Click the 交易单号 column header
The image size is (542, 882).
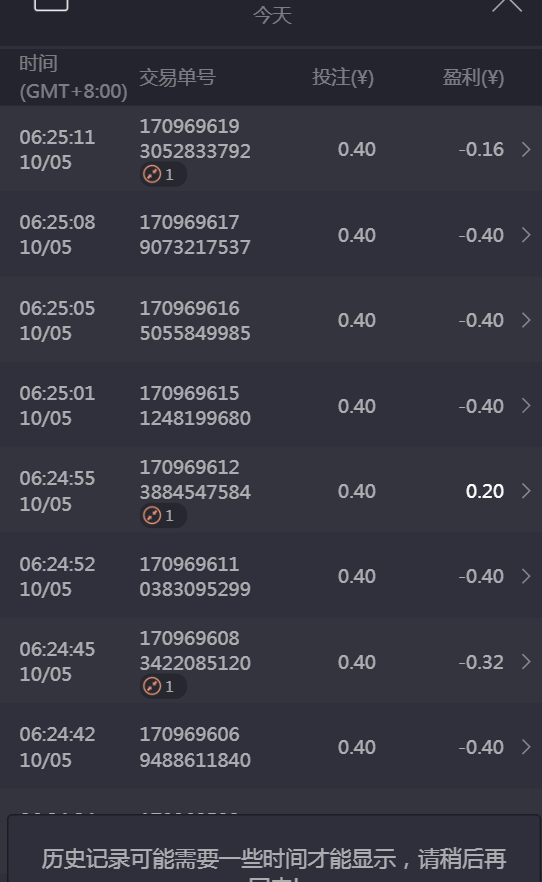[x=177, y=77]
